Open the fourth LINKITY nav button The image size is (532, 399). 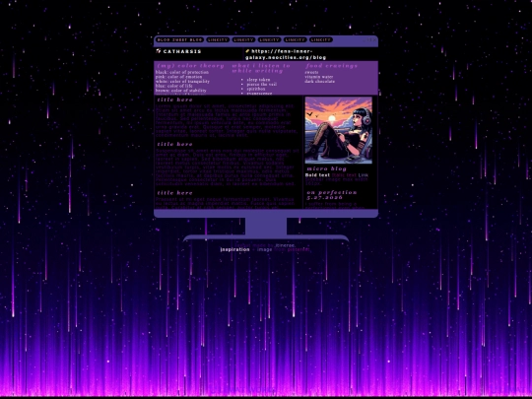296,40
